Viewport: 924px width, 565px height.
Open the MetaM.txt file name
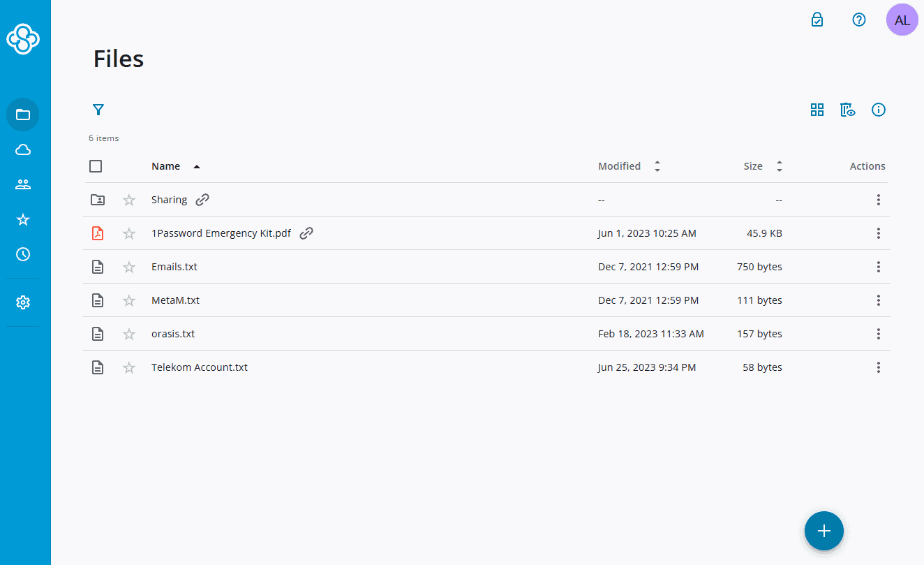[175, 300]
